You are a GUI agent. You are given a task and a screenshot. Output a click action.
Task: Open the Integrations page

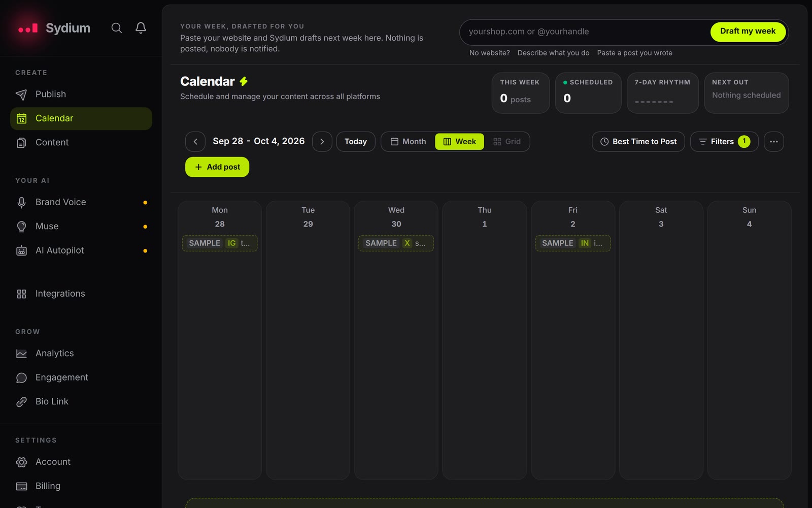click(81, 294)
